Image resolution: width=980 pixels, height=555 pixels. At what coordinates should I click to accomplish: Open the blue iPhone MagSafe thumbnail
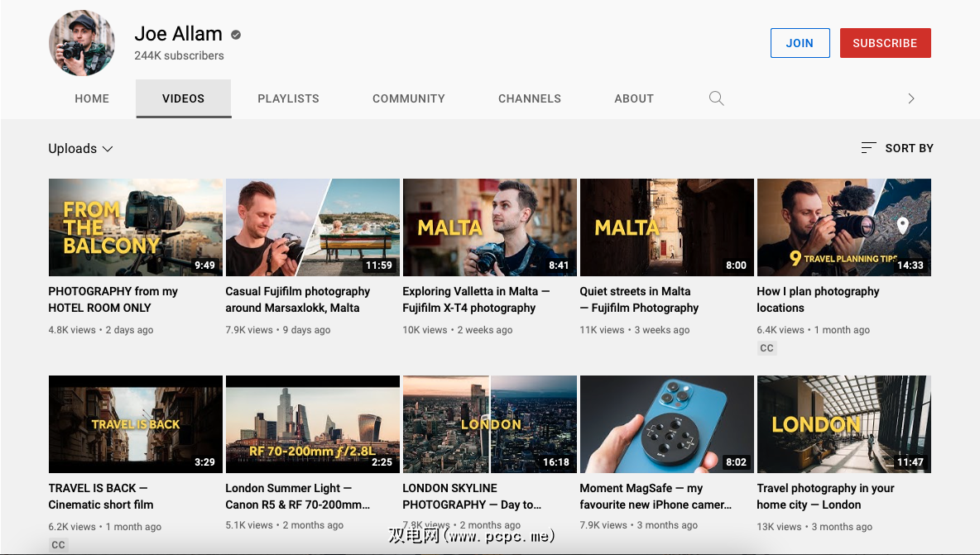click(667, 423)
